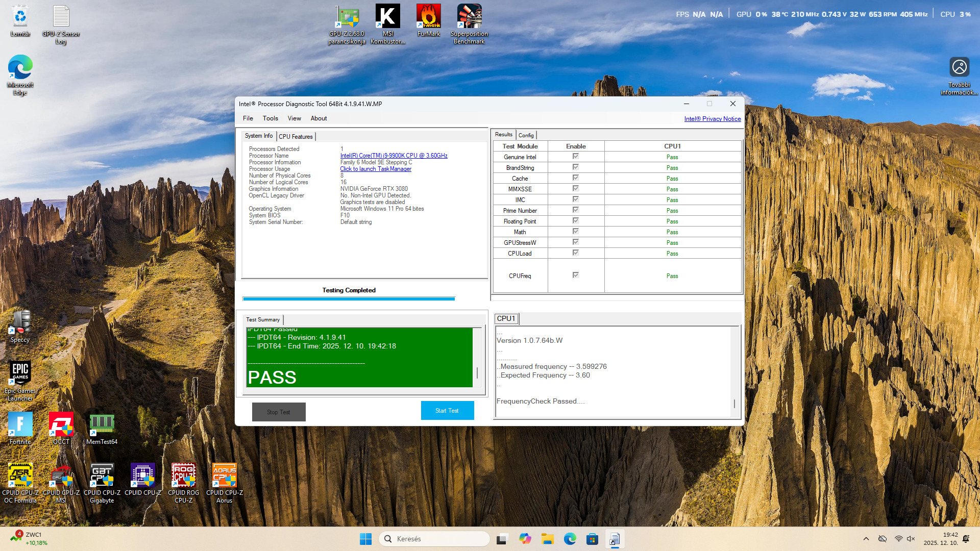Click the File Explorer taskbar icon
The height and width of the screenshot is (551, 980).
coord(548,539)
